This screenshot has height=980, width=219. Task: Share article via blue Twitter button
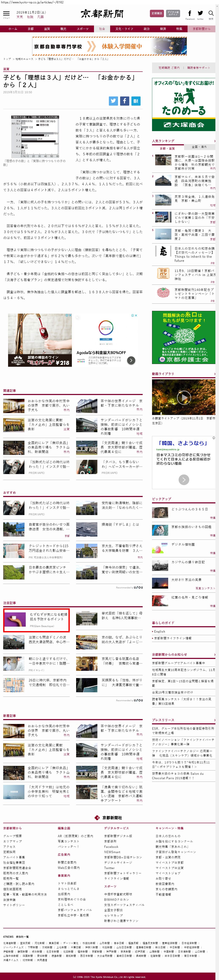click(113, 101)
